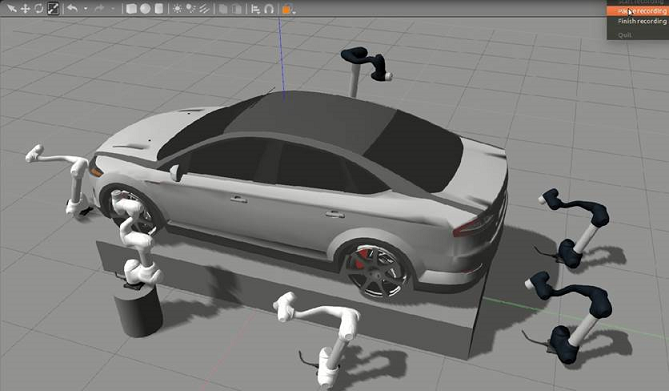669x391 pixels.
Task: Copy the selected model
Action: [223, 9]
